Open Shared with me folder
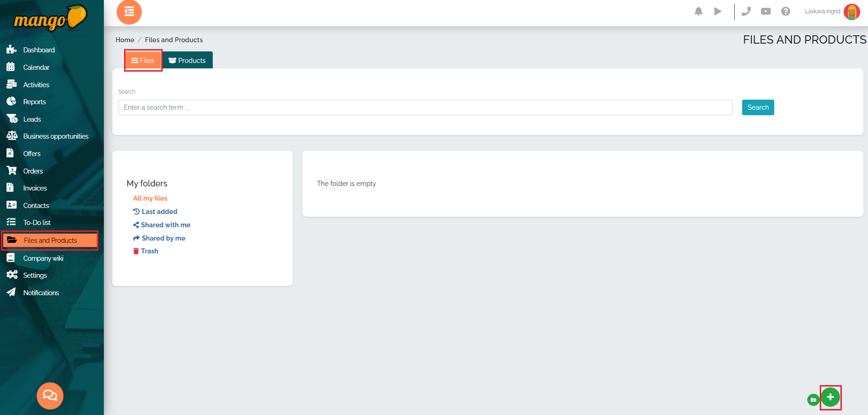Viewport: 868px width, 415px height. pos(162,225)
